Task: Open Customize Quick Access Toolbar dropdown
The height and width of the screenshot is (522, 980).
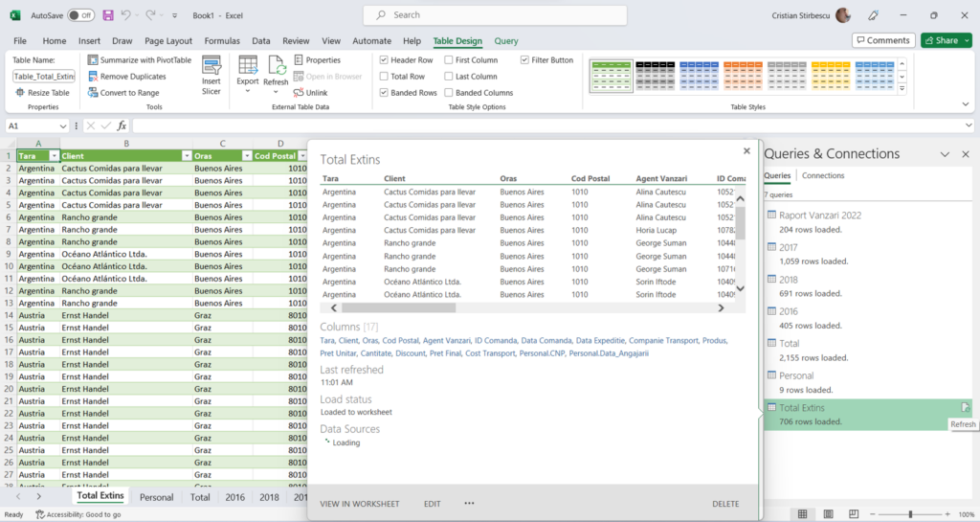Action: (174, 15)
